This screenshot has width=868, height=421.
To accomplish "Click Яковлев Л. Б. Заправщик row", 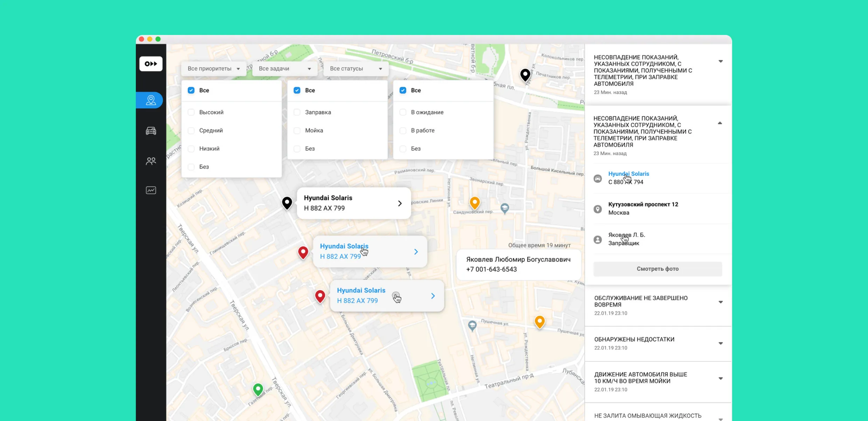I will pyautogui.click(x=657, y=239).
